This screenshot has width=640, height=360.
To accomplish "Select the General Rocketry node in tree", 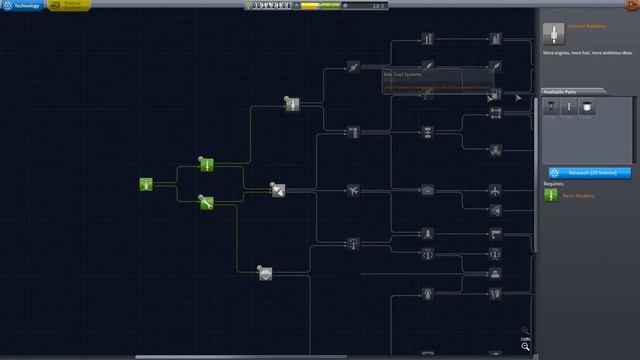I will point(292,104).
